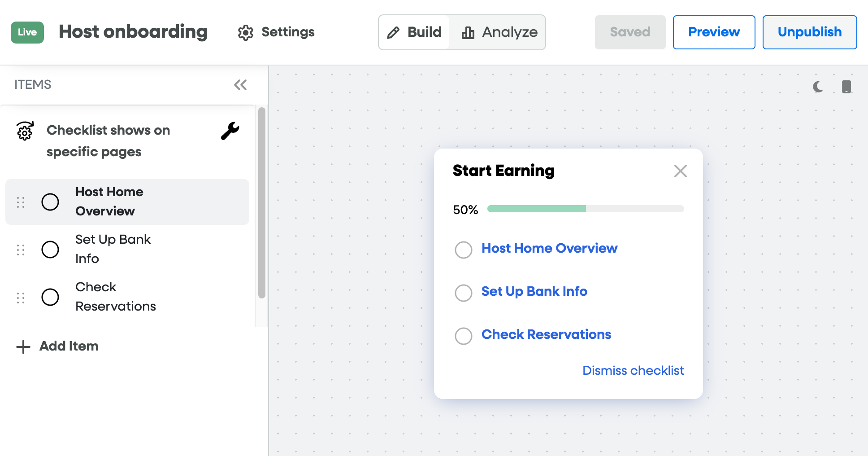Switch to the Analyze tab
The width and height of the screenshot is (868, 456).
(x=499, y=32)
